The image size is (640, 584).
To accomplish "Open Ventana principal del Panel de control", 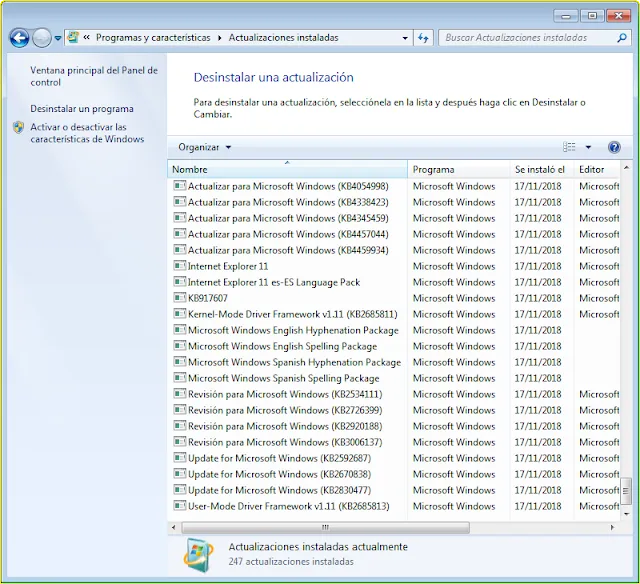I will click(x=94, y=76).
